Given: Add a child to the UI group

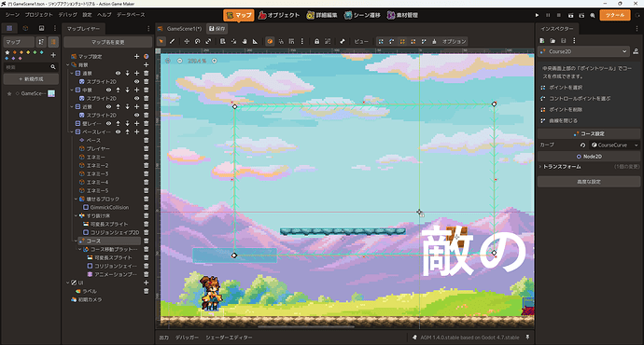Looking at the screenshot, I should [146, 283].
